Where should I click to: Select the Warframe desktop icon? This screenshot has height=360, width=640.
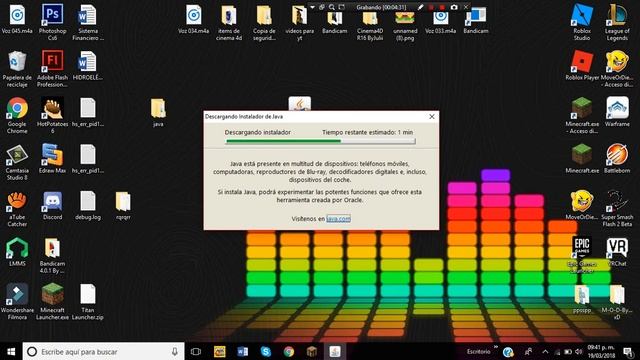tap(617, 112)
